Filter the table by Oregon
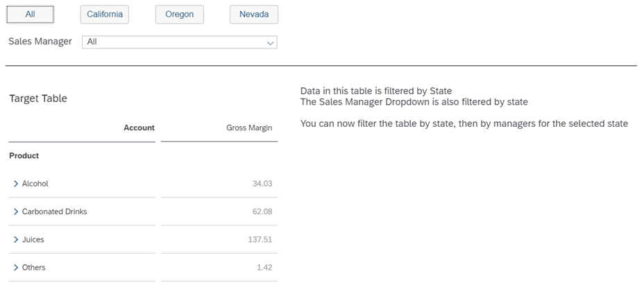Screen dimensions: 644x296 click(x=179, y=14)
